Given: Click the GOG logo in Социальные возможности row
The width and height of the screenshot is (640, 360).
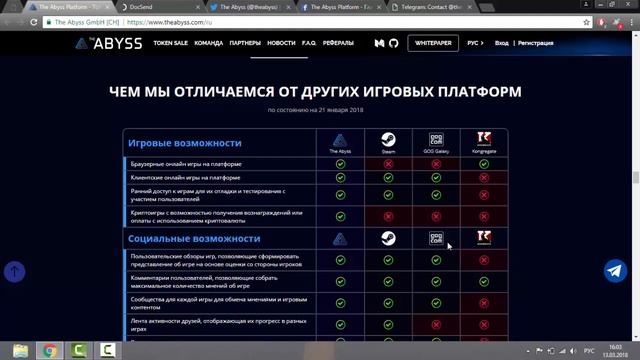Looking at the screenshot, I should coord(436,238).
